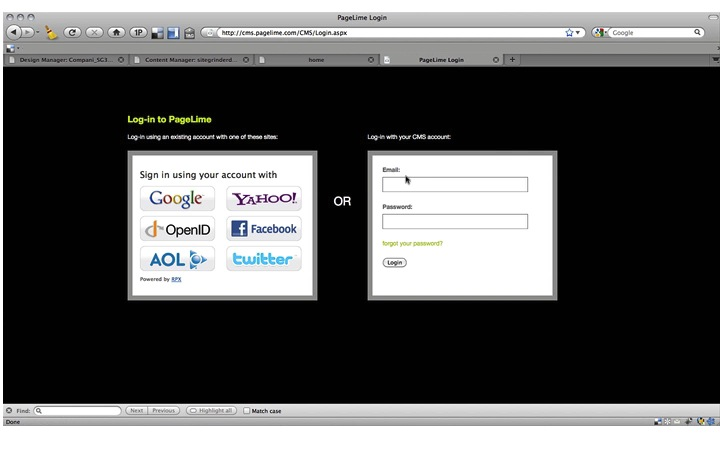Click the wrench icon in status bar

coord(688,422)
